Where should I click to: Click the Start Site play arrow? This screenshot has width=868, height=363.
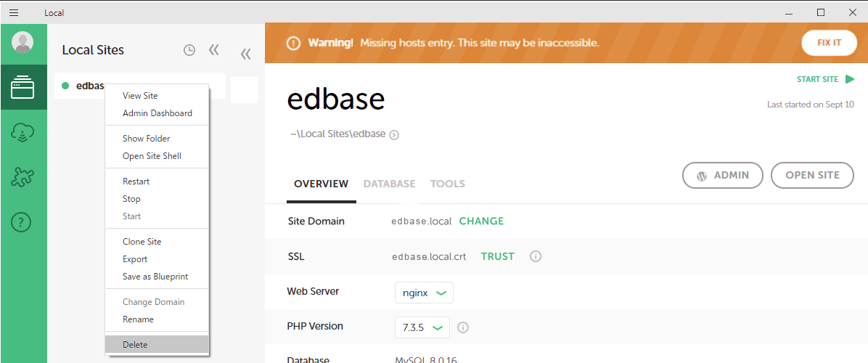[x=850, y=79]
